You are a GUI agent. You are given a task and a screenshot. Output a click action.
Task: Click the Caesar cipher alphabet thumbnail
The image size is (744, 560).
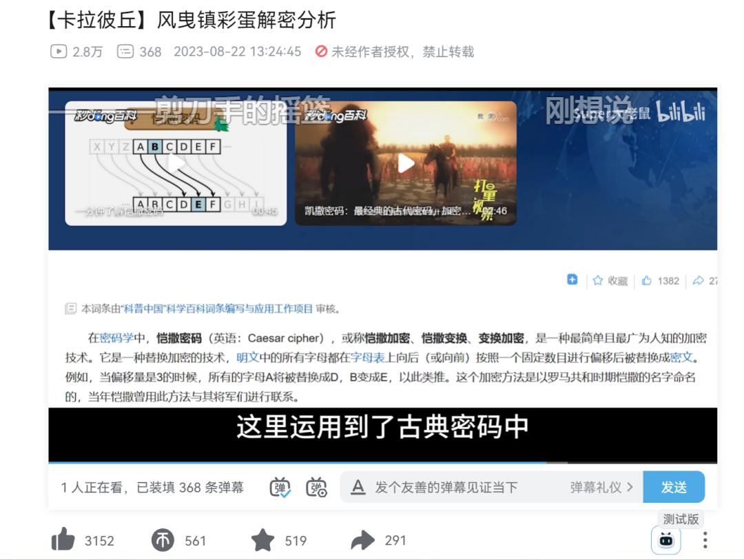pos(176,163)
